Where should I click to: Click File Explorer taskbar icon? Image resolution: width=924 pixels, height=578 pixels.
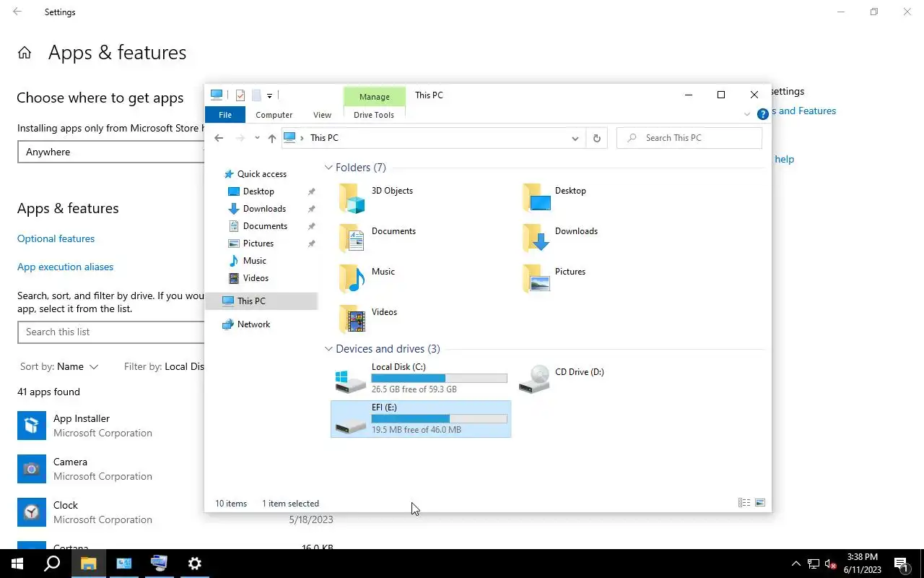click(88, 564)
